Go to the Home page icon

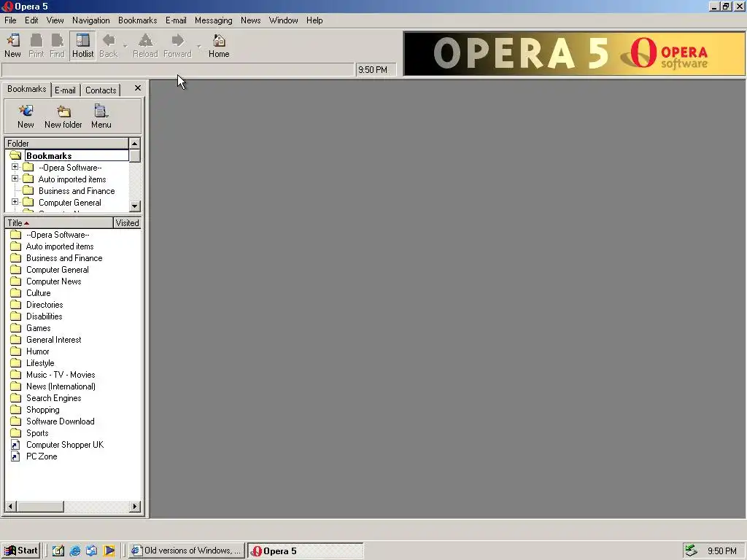(219, 45)
